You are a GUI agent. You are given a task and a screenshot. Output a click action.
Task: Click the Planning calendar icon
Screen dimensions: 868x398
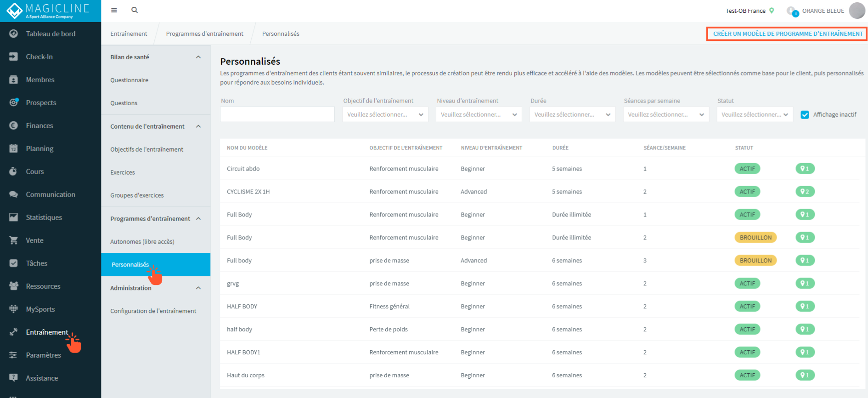pyautogui.click(x=14, y=148)
